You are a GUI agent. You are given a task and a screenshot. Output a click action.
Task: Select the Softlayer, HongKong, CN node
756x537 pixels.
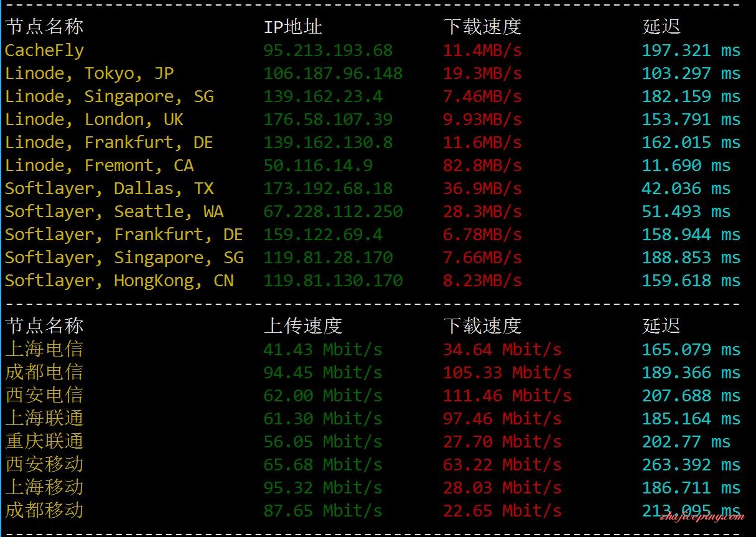(x=119, y=281)
